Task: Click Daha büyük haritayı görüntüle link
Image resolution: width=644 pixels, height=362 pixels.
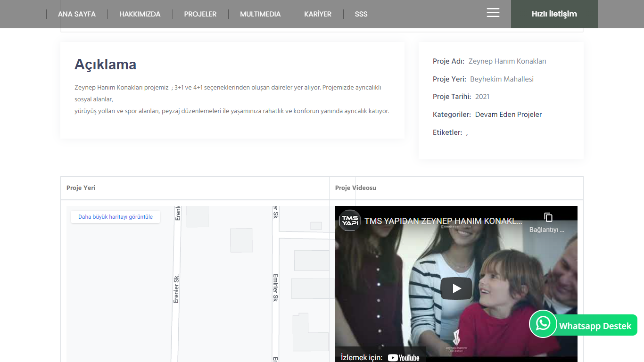Action: [x=116, y=217]
